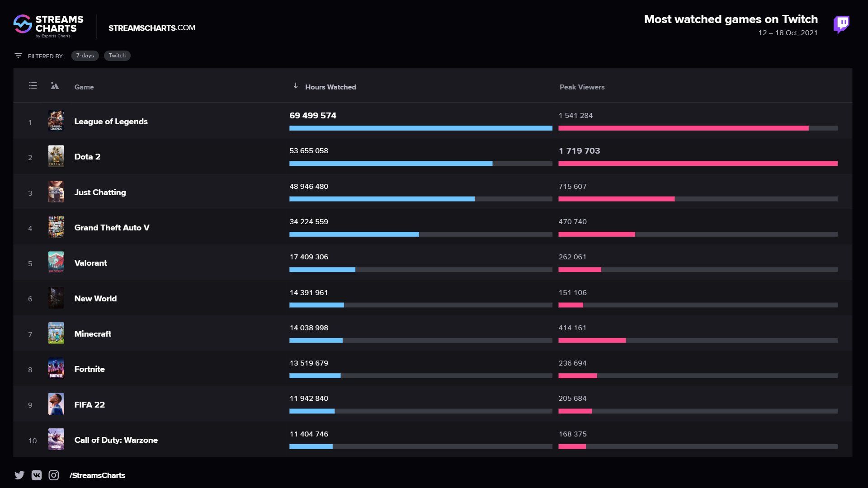Click the /StreamsCharts handle in the footer
The image size is (868, 488).
pos(97,475)
